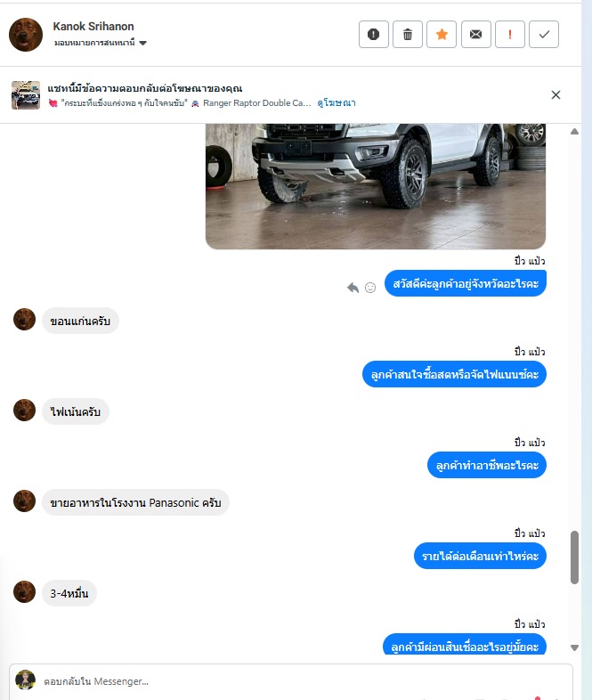This screenshot has width=592, height=700.
Task: Click avatar next to ขอนแก่นครับ message
Action: (x=25, y=320)
